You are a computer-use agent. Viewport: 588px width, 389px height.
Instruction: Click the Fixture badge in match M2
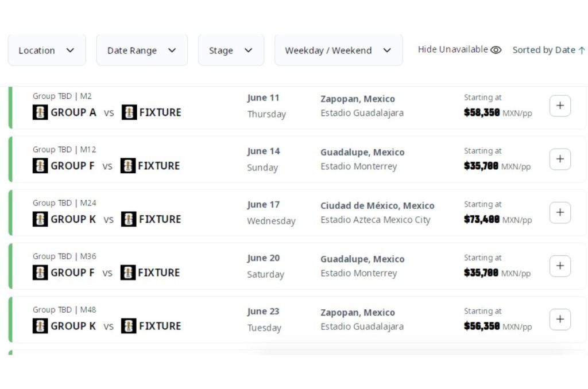[x=129, y=112]
